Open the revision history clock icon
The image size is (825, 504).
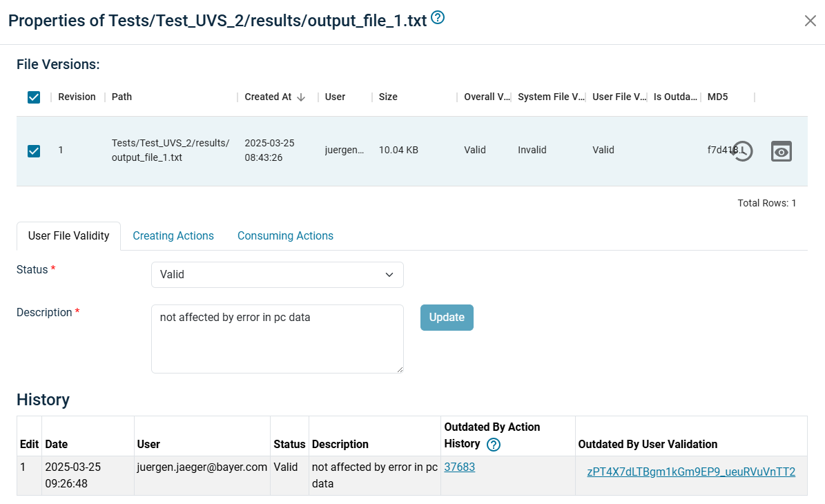[742, 151]
